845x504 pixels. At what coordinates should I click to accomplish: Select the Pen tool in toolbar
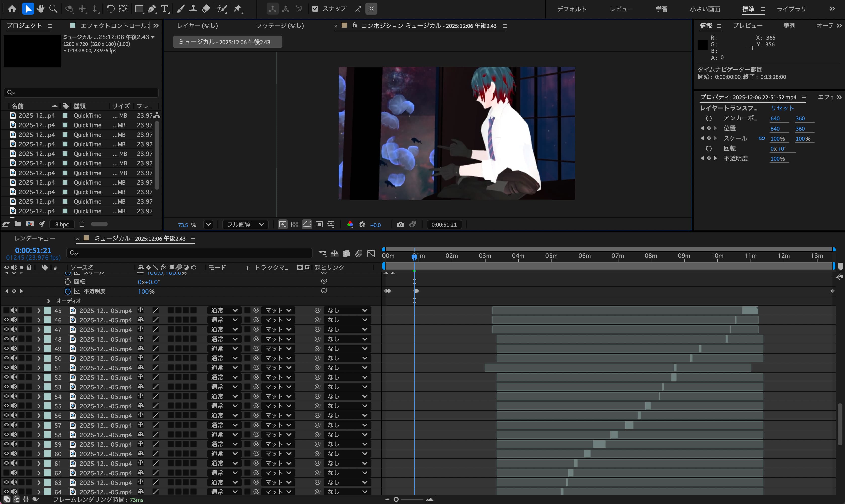click(x=152, y=9)
